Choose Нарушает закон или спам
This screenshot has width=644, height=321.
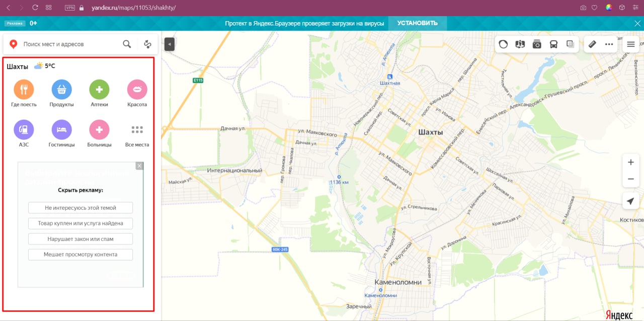[x=80, y=239]
